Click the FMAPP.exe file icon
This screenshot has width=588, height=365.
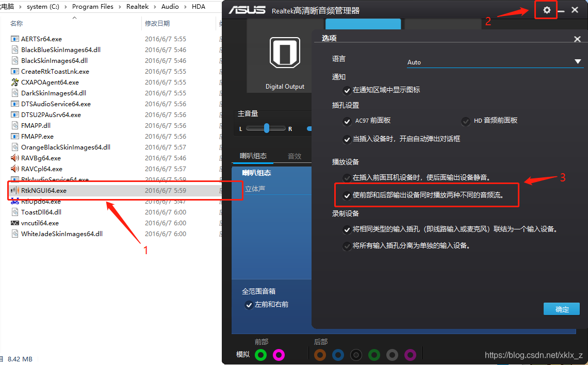15,137
